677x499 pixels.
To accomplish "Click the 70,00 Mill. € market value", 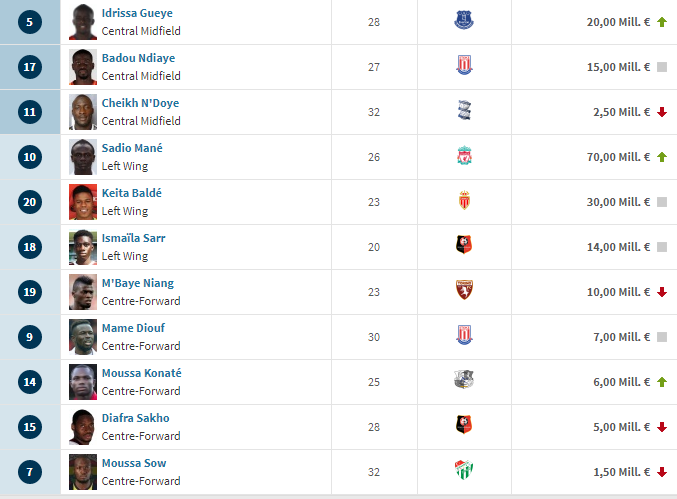I will coord(618,157).
